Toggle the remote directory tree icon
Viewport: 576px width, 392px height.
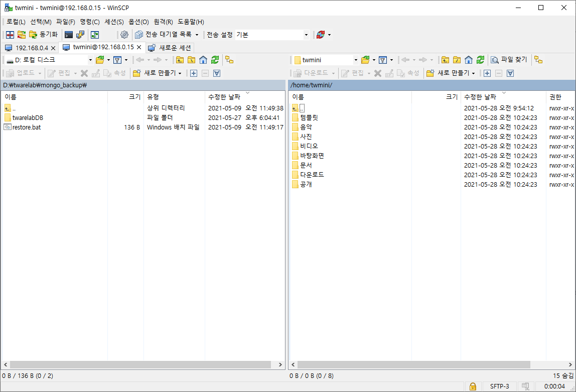tap(538, 60)
